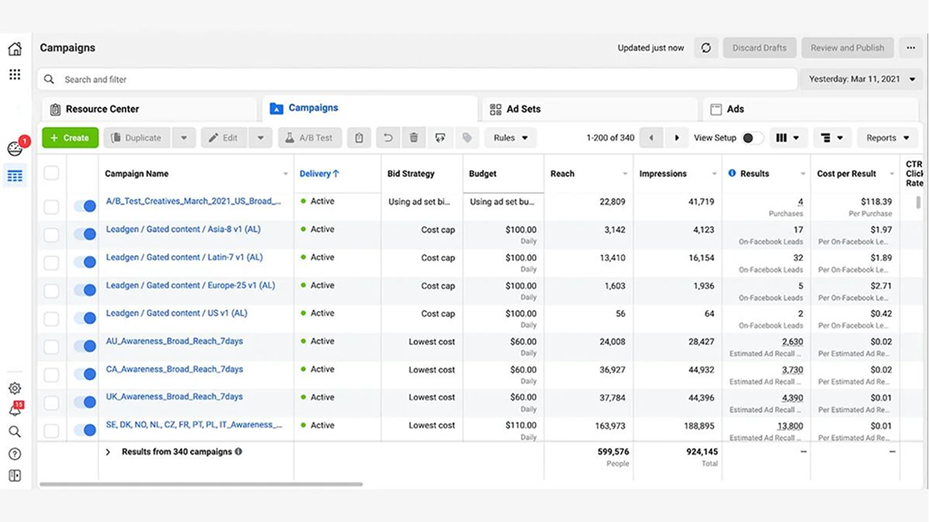
Task: Click the refresh icon beside Updated just now
Action: [706, 48]
